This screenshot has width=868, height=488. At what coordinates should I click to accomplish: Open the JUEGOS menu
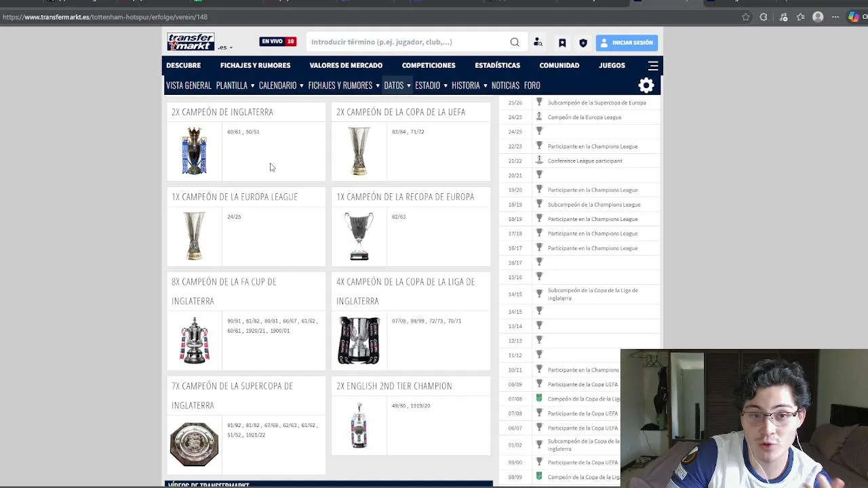[612, 65]
